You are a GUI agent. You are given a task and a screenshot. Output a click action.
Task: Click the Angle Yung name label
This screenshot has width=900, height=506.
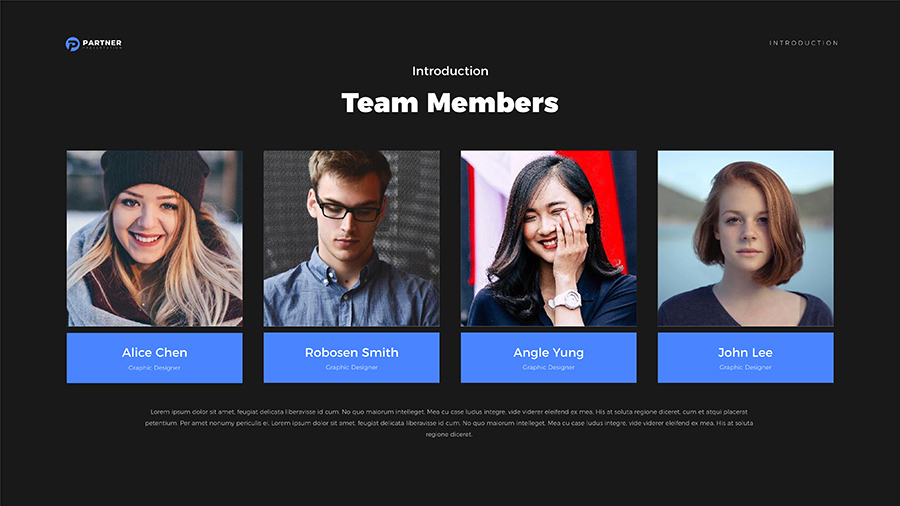(549, 352)
